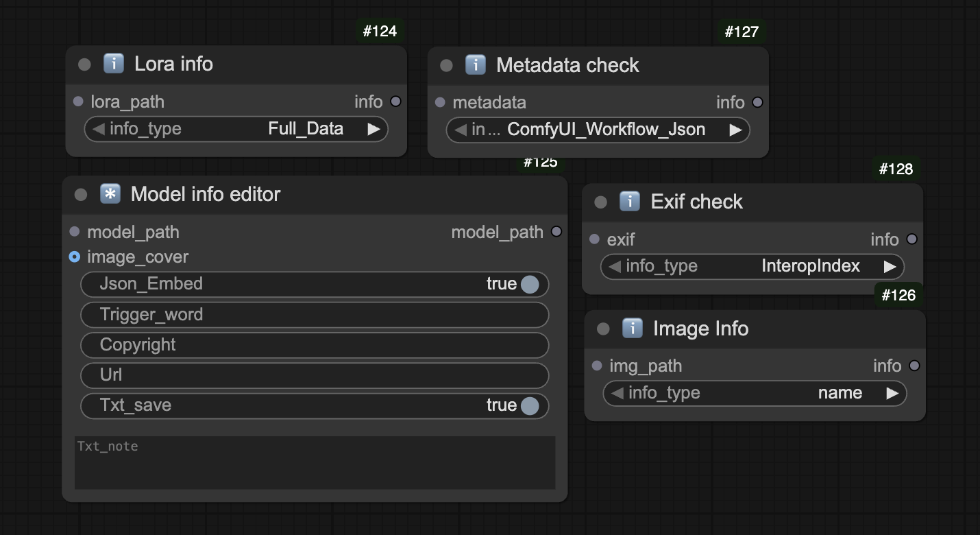Click the model_path output connector
The image size is (980, 535).
pyautogui.click(x=556, y=232)
